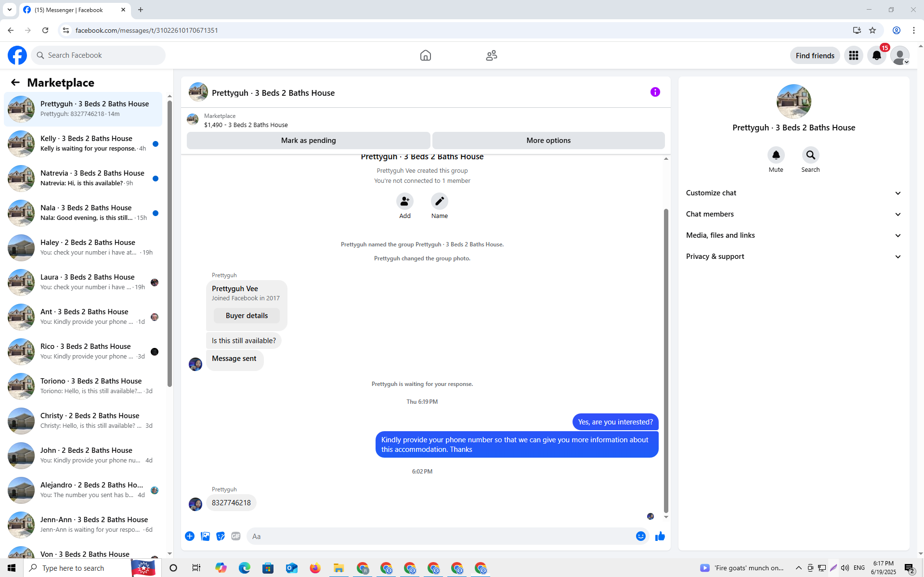924x577 pixels.
Task: Click the chat list scrollbar
Action: (x=169, y=244)
